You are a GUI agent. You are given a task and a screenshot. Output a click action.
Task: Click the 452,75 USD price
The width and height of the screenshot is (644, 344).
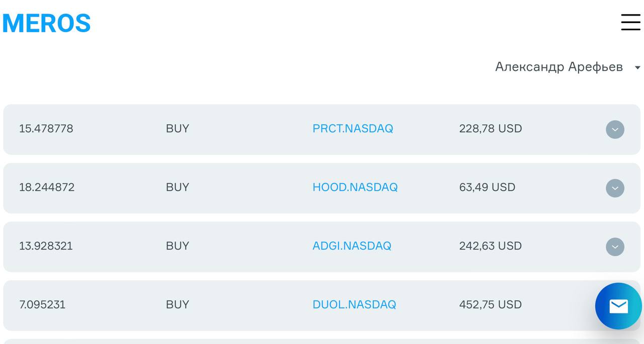point(490,305)
